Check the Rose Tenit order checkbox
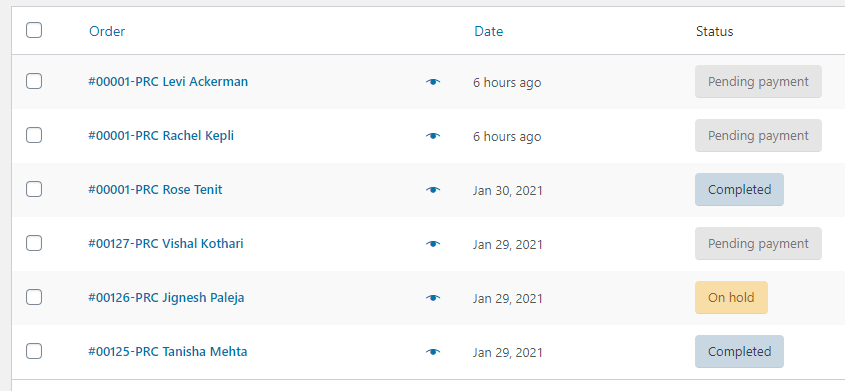This screenshot has height=391, width=845. tap(34, 189)
